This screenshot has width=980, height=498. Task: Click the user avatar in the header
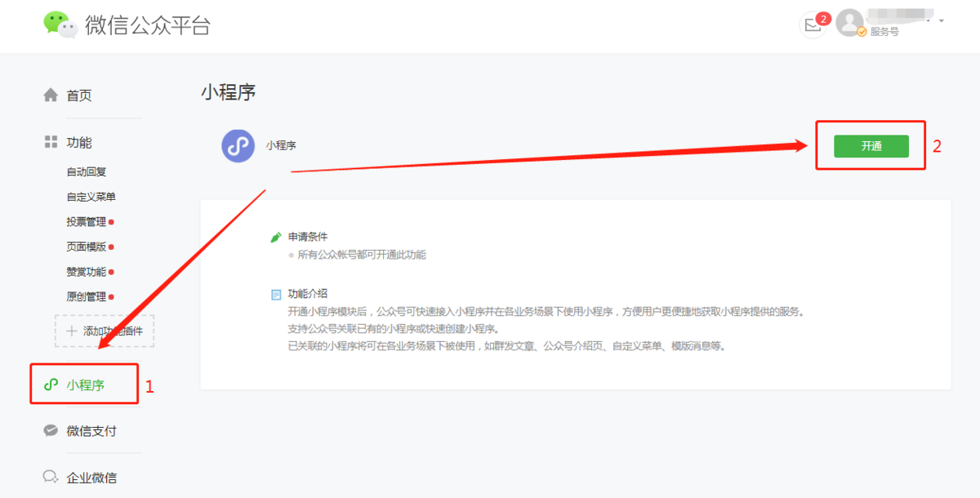point(850,23)
